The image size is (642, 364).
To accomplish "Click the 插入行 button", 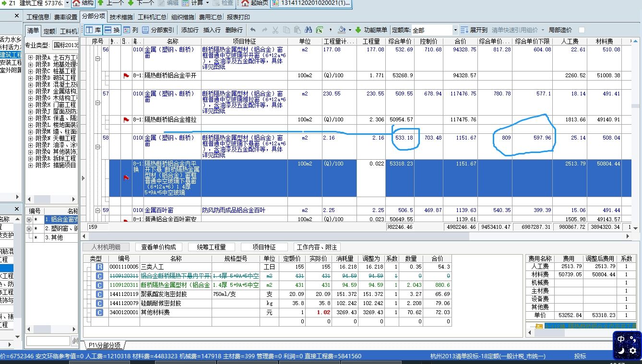I will [x=212, y=30].
